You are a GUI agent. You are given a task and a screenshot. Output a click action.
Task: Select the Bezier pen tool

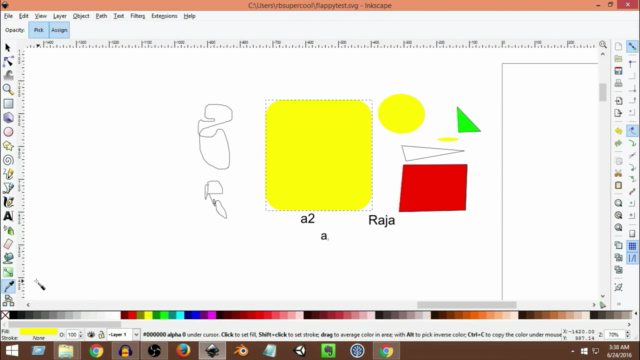[8, 188]
